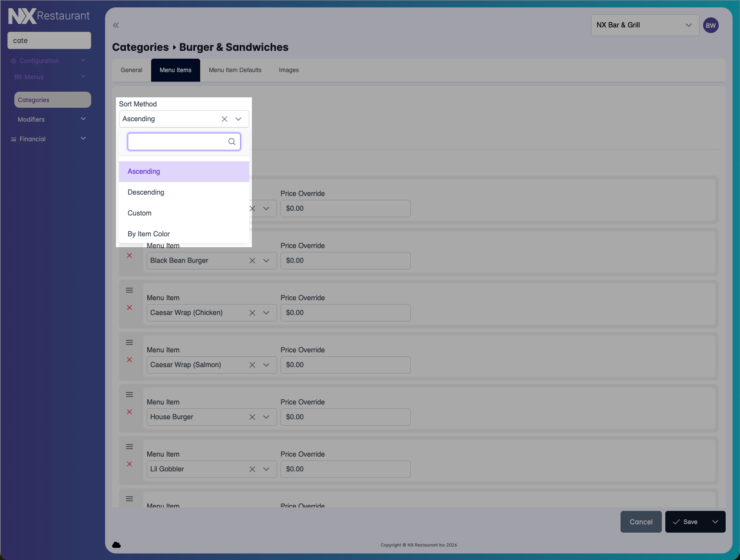Select Descending sort option
This screenshot has width=740, height=560.
pos(146,192)
